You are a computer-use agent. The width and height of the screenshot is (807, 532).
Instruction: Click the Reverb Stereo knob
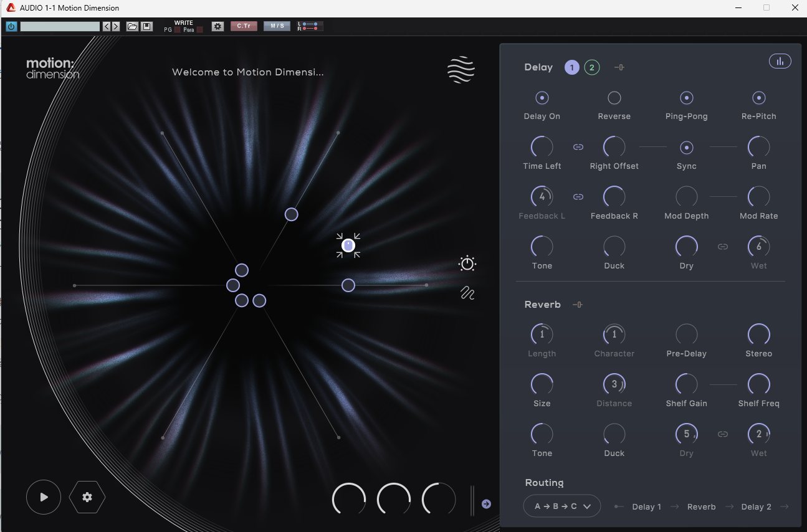pyautogui.click(x=759, y=335)
